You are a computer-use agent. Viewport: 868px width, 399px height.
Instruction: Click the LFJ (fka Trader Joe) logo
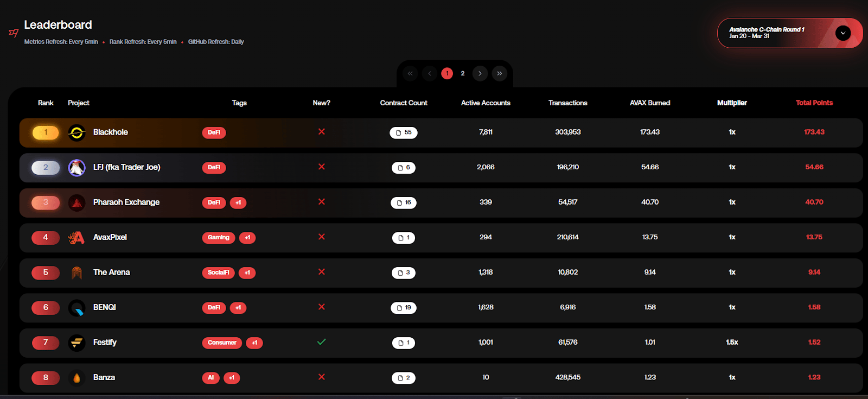coord(76,168)
